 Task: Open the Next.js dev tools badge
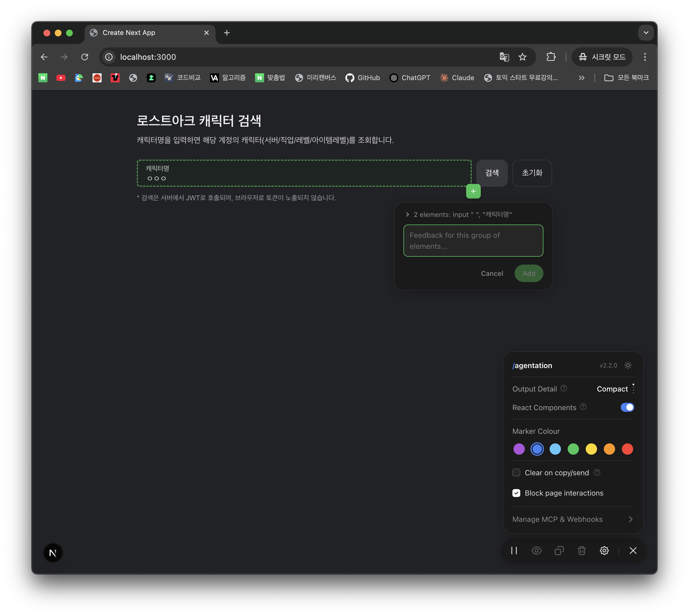click(x=53, y=553)
